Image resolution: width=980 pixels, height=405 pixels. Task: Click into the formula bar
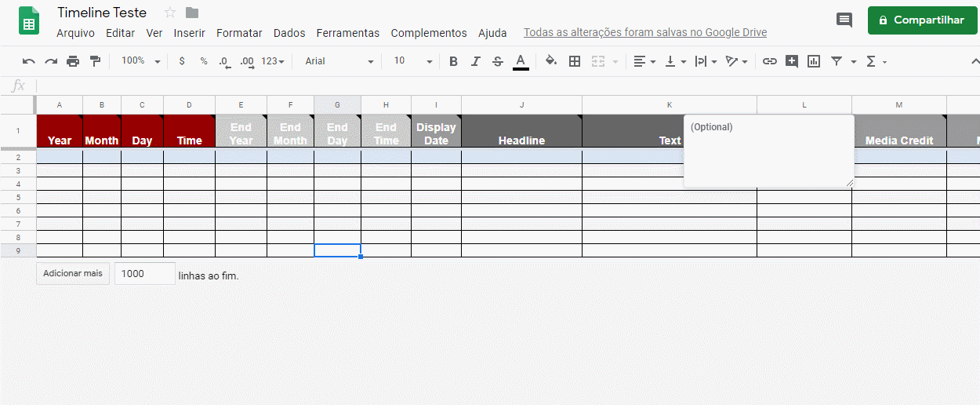pyautogui.click(x=508, y=86)
